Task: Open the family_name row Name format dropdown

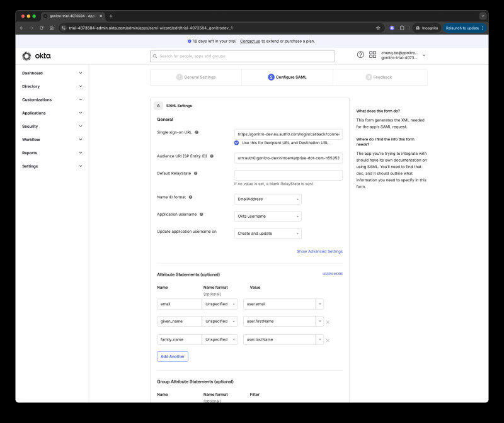Action: [x=220, y=339]
